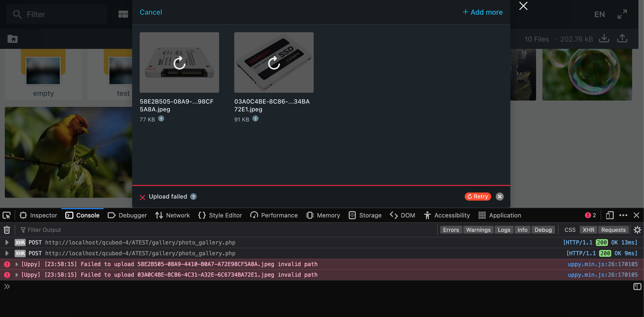Close the DevTools panel
The width and height of the screenshot is (644, 317).
(636, 215)
